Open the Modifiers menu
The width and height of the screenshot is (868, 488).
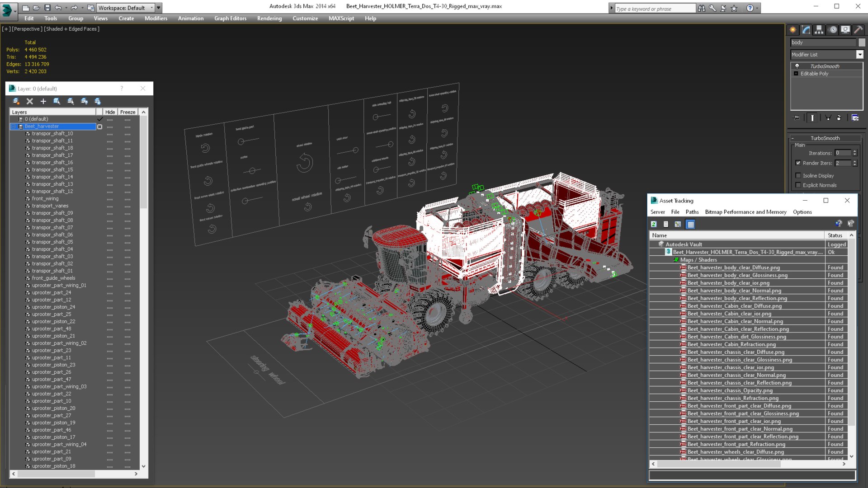pos(156,19)
